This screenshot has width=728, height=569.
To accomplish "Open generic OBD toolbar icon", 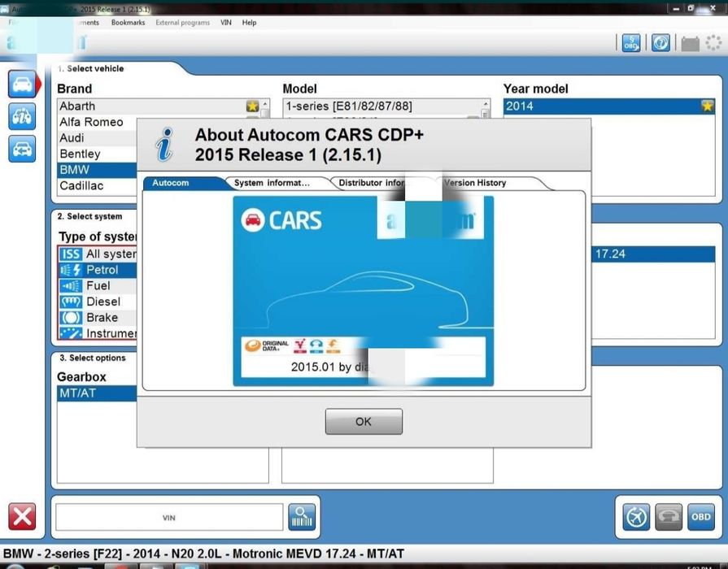I will click(x=631, y=43).
